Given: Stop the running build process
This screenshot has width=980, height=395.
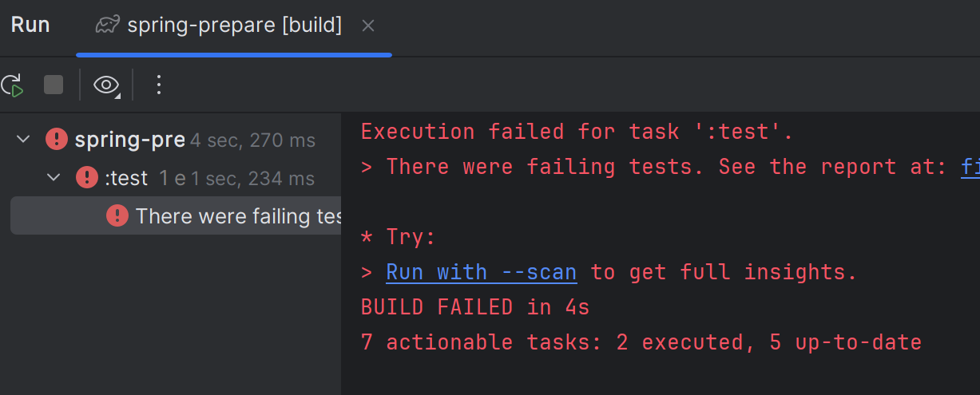Looking at the screenshot, I should click(x=54, y=85).
